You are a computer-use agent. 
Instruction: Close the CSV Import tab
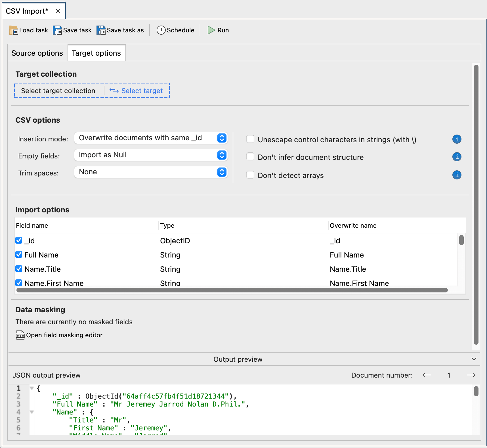58,11
